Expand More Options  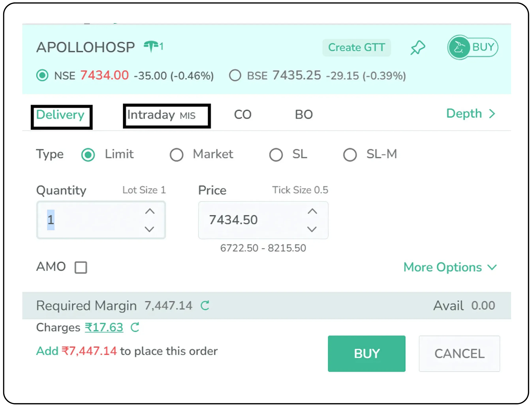click(450, 267)
